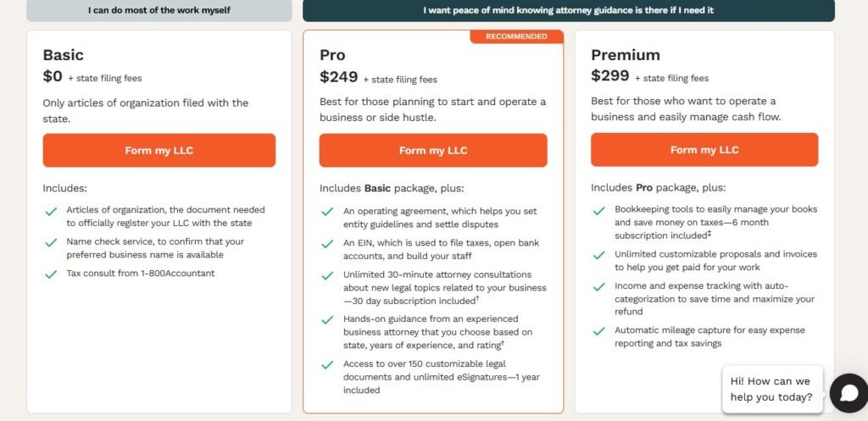The height and width of the screenshot is (421, 868).
Task: Select the 'I can do most of the work myself' tab
Action: [159, 10]
